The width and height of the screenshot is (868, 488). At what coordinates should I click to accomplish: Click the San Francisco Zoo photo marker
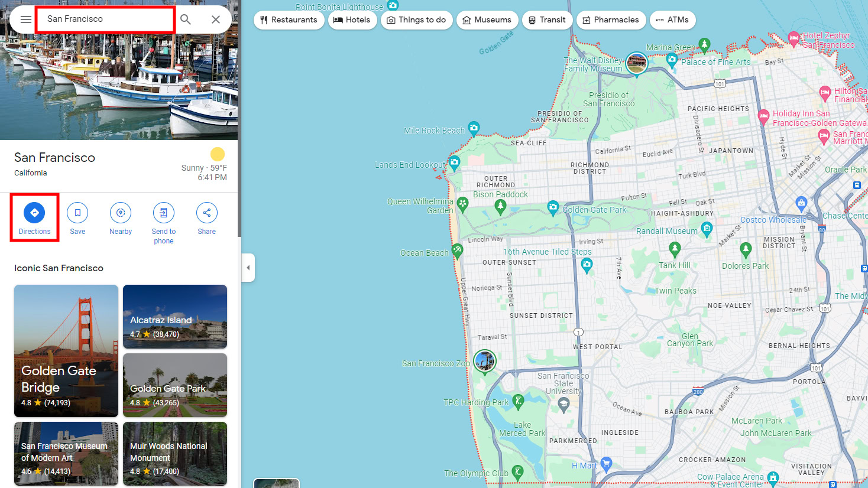coord(485,361)
